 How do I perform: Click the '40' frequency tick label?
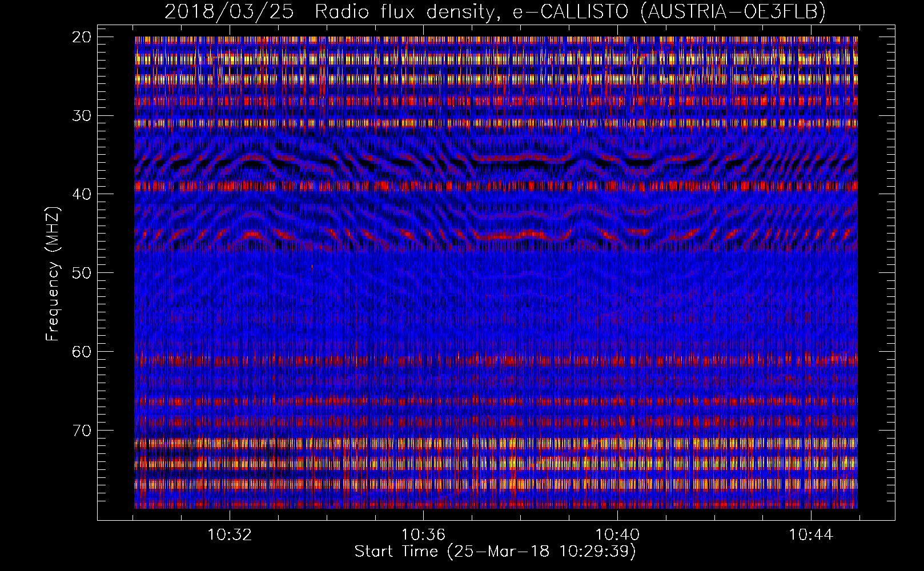[82, 194]
